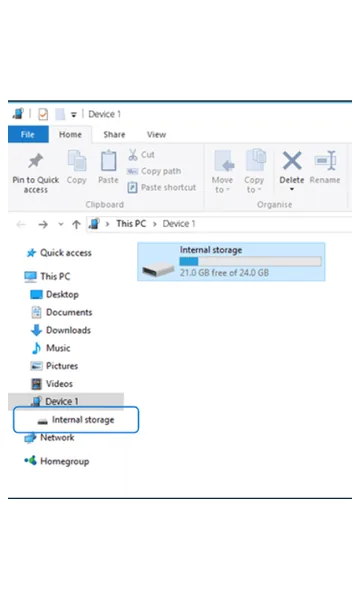Viewport: 360px width, 600px height.
Task: Select Quick access in sidebar
Action: (x=59, y=253)
